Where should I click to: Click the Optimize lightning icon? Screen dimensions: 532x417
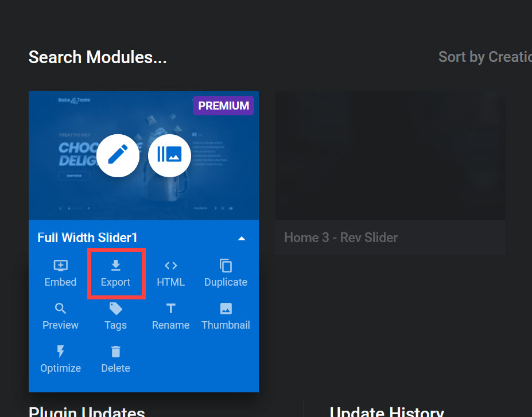[x=60, y=352]
